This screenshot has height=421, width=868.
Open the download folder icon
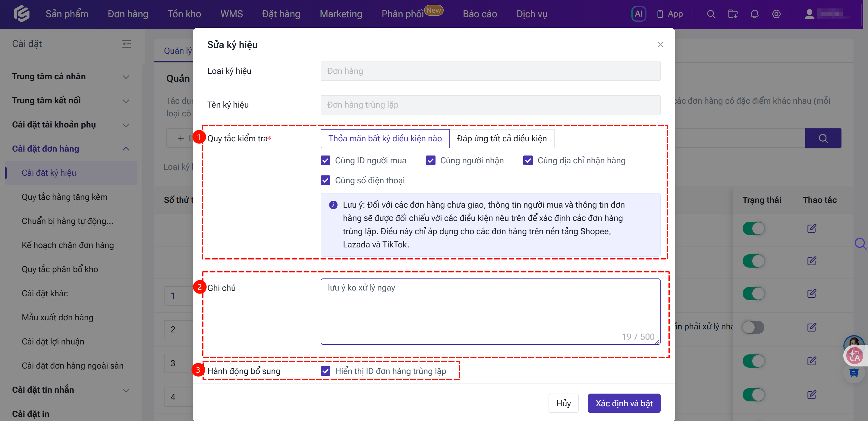[733, 14]
